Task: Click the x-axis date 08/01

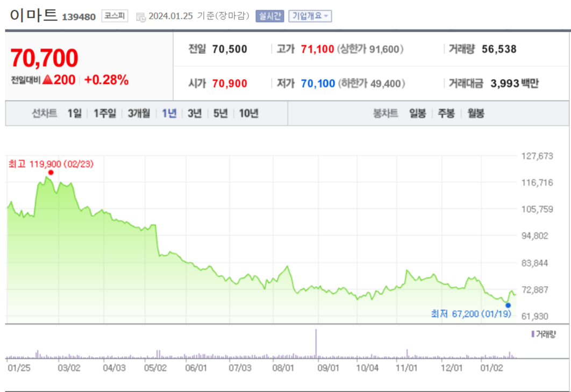Action: pos(283,368)
